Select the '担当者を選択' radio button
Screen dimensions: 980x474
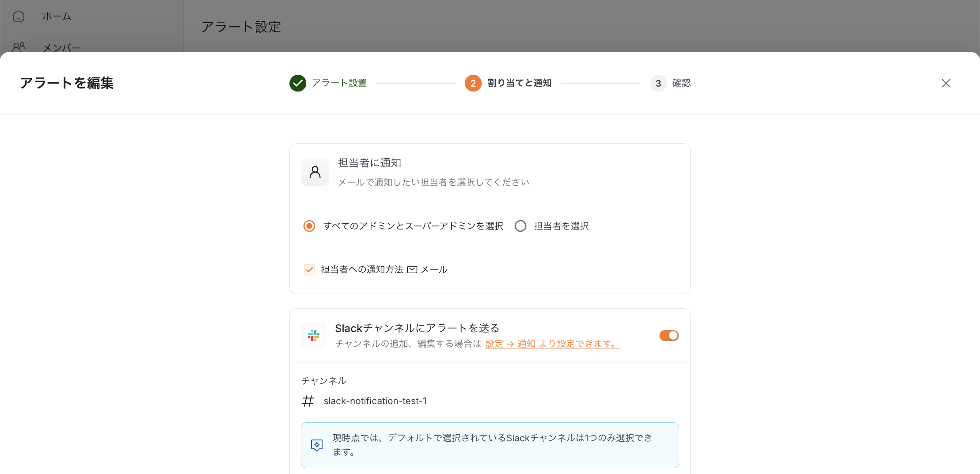[x=520, y=226]
